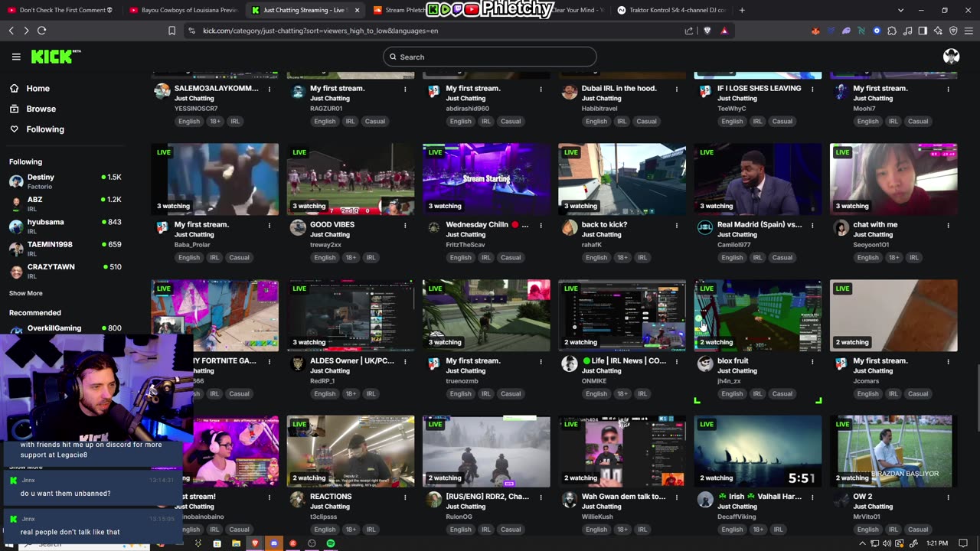Screen dimensions: 980x551
Task: Open Home in the Kick sidebar
Action: tap(38, 88)
